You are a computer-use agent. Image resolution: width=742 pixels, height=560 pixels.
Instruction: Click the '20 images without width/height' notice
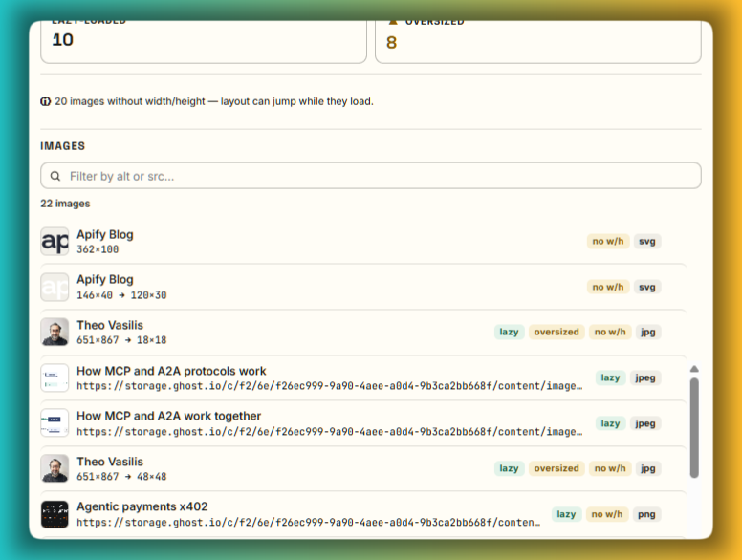[x=214, y=101]
